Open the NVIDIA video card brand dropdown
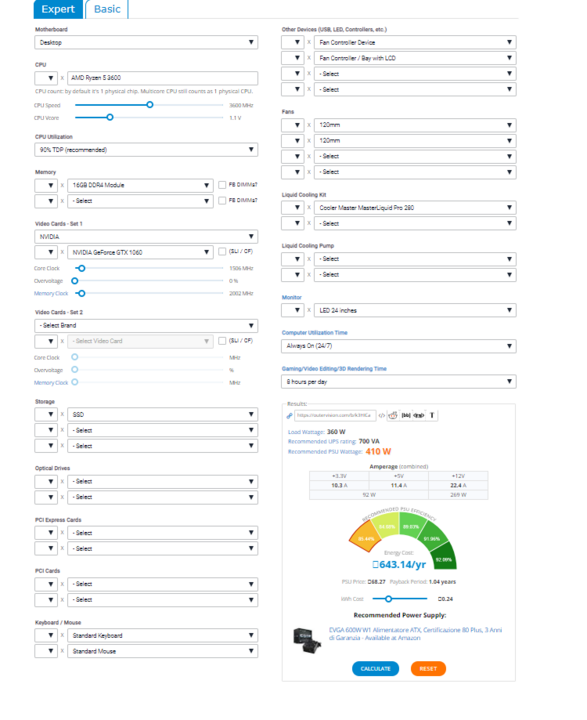This screenshot has width=587, height=720. pos(146,237)
